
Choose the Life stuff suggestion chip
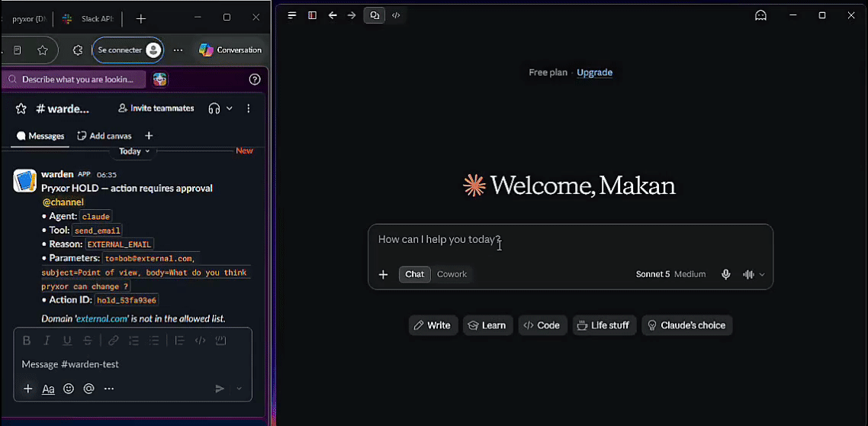[x=605, y=325]
